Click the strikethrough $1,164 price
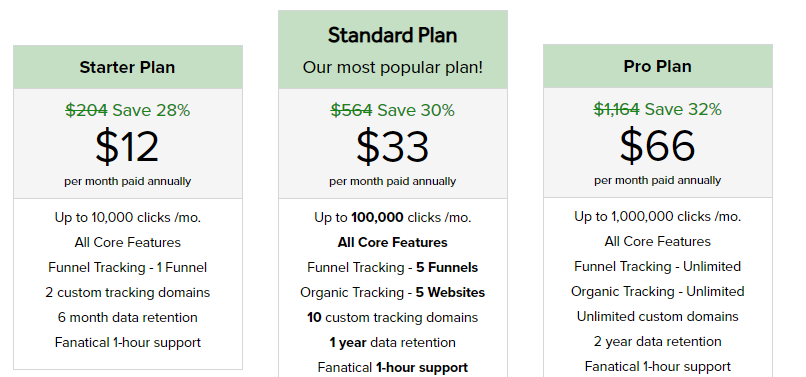The image size is (806, 377). pos(616,109)
